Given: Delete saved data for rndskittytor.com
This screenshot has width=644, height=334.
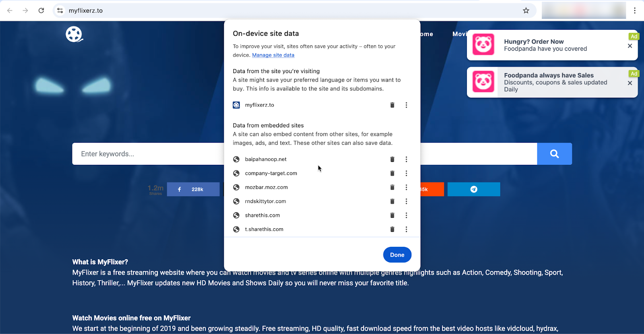Looking at the screenshot, I should point(392,201).
